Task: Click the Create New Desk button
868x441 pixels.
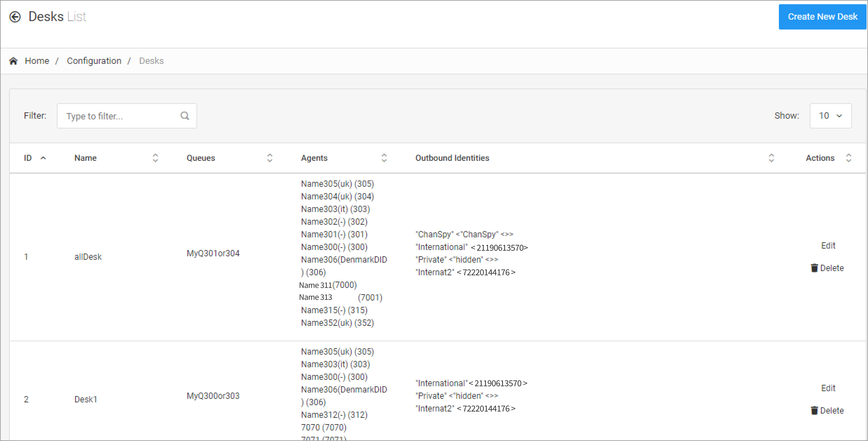Action: pyautogui.click(x=822, y=16)
